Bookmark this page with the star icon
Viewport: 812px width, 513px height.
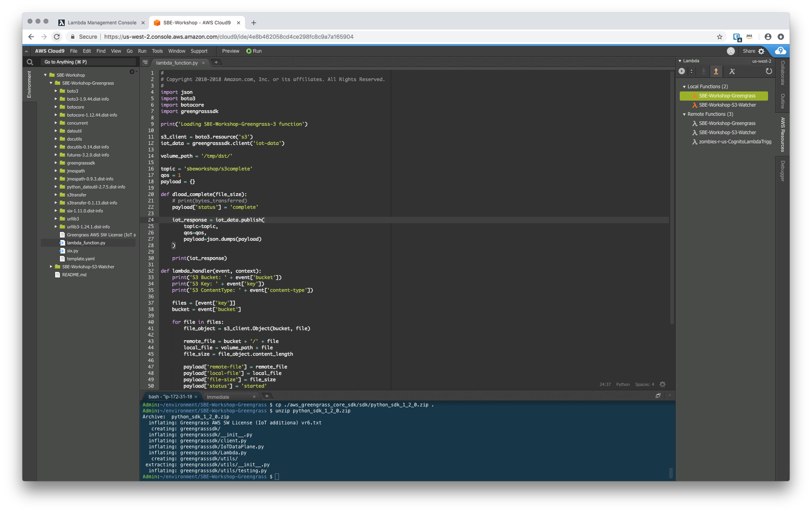(720, 37)
